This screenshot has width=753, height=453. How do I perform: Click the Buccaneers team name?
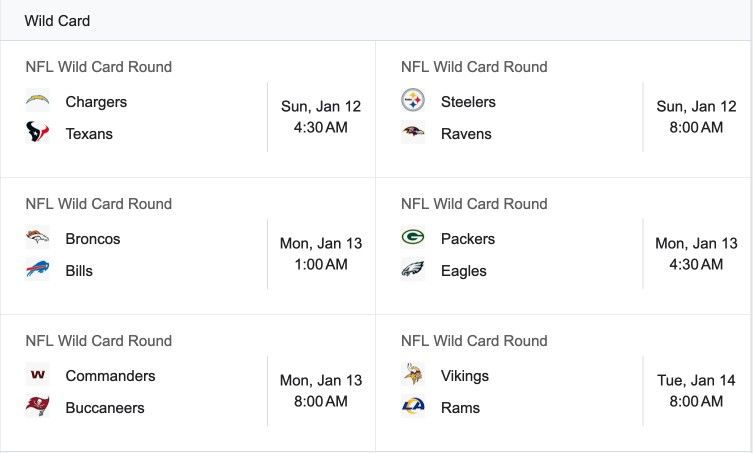click(105, 408)
